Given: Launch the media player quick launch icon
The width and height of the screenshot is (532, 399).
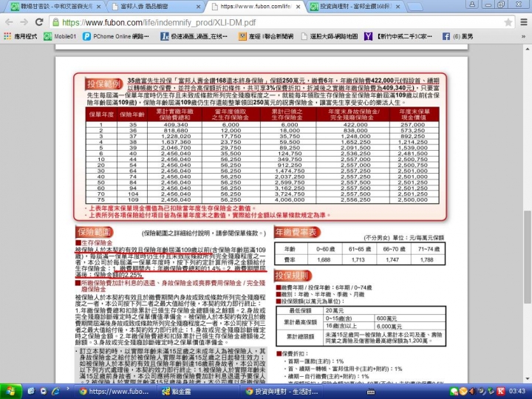Looking at the screenshot, I should [x=44, y=391].
